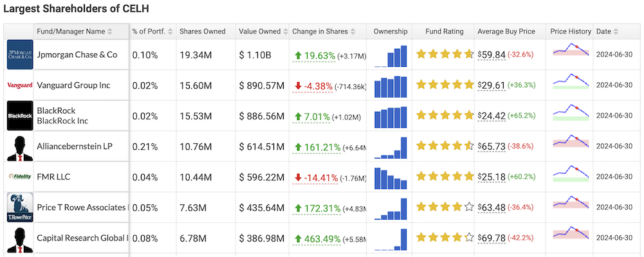This screenshot has height=257, width=644.
Task: Click the T. Rowe Price logo icon
Action: [x=20, y=208]
